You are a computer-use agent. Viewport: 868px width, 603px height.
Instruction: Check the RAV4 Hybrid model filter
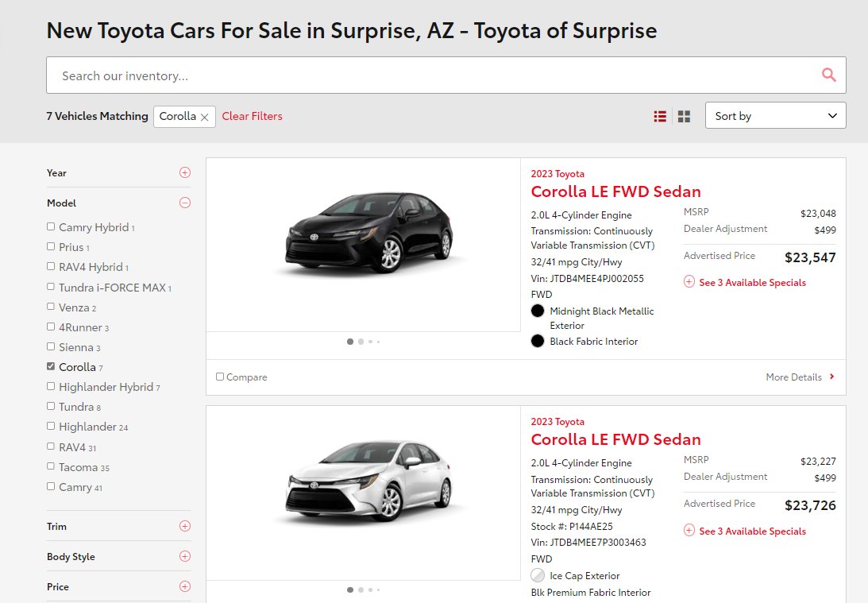(51, 266)
